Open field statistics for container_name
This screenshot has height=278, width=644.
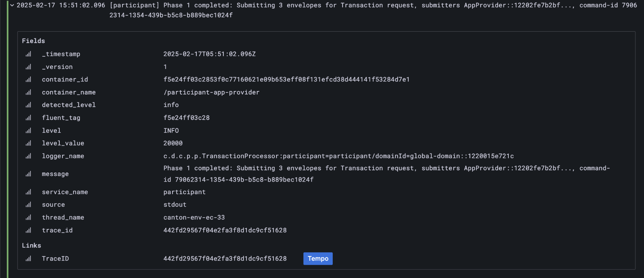[x=28, y=92]
